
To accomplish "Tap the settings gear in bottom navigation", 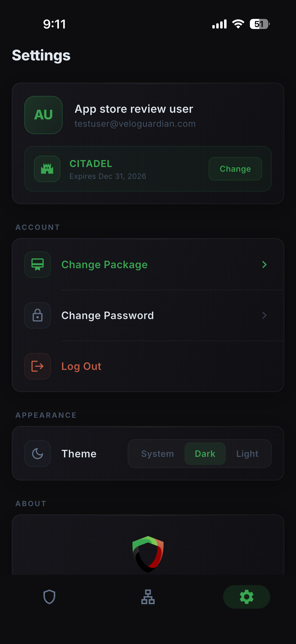I will pyautogui.click(x=246, y=597).
